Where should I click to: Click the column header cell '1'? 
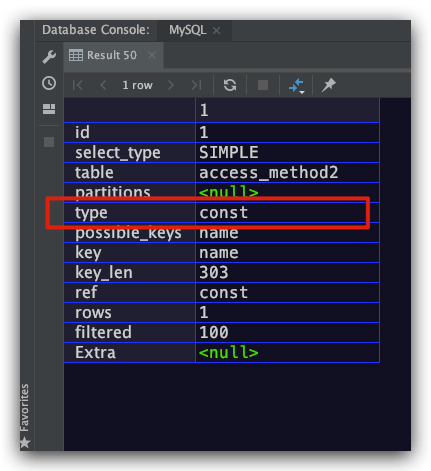[x=287, y=110]
